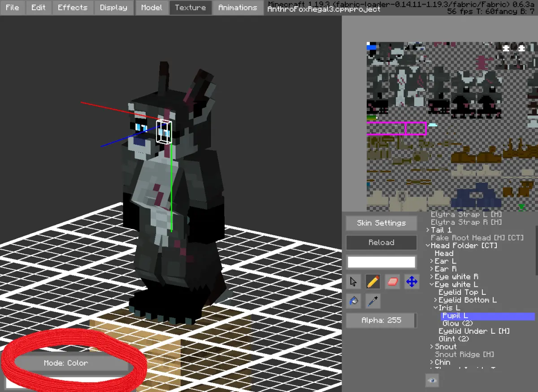Click the white color preview box

point(382,262)
